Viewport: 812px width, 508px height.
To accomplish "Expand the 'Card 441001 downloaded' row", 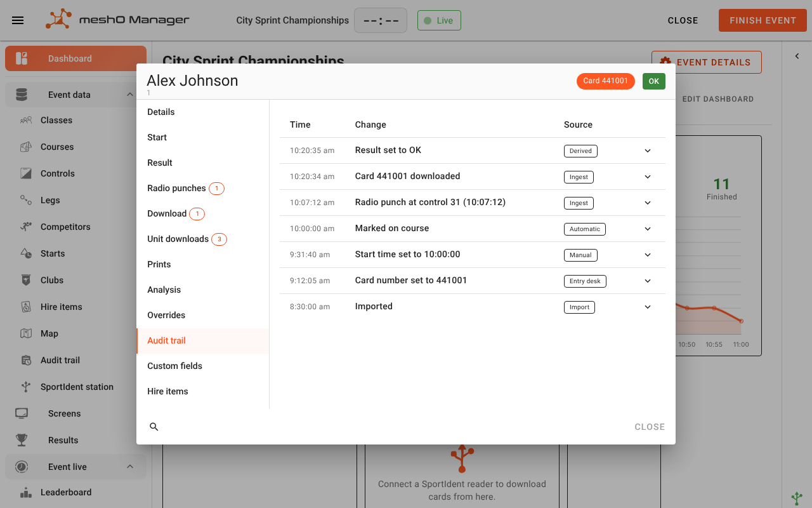I will click(x=648, y=177).
